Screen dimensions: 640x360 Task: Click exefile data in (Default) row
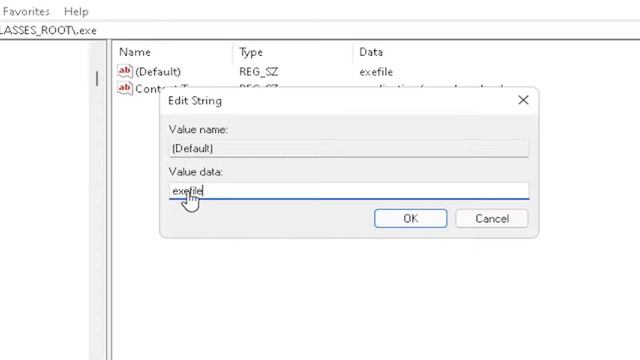pos(376,72)
